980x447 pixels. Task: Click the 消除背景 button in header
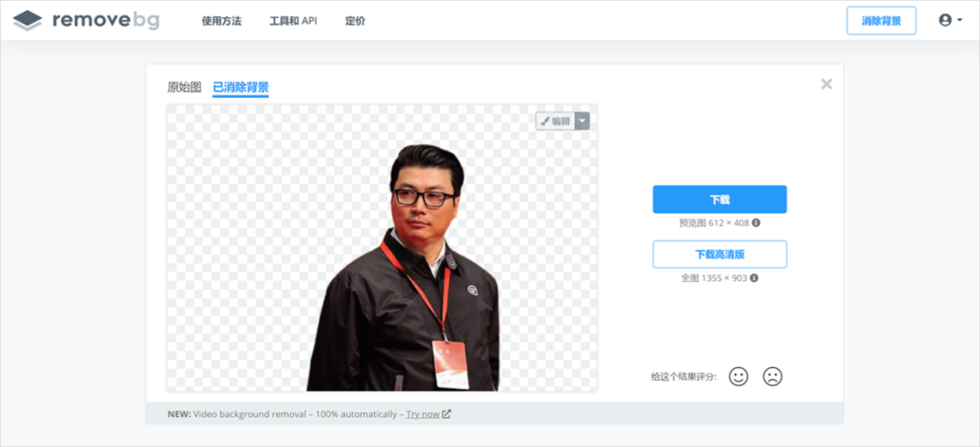(x=881, y=21)
